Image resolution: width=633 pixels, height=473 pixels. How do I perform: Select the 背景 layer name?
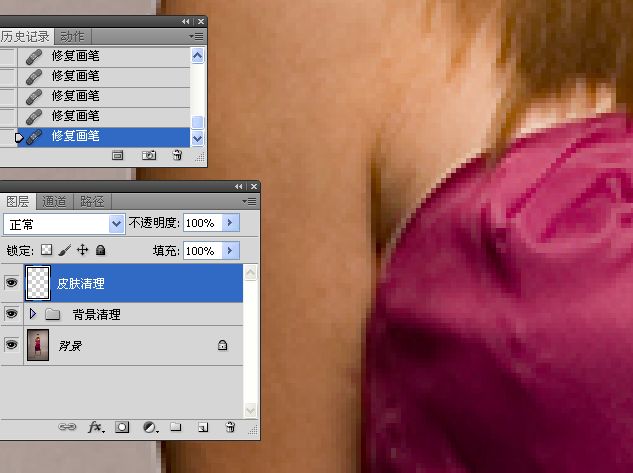(x=70, y=345)
